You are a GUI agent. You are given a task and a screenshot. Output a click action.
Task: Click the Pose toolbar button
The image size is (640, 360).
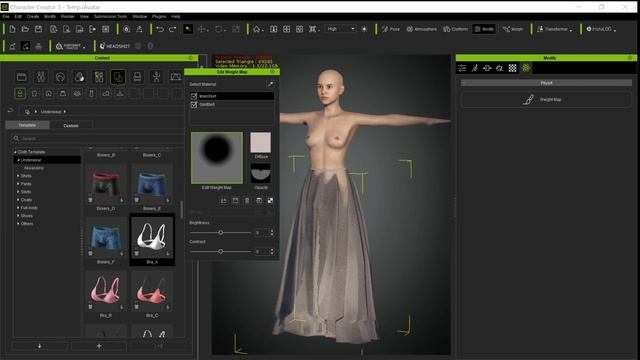click(x=391, y=29)
